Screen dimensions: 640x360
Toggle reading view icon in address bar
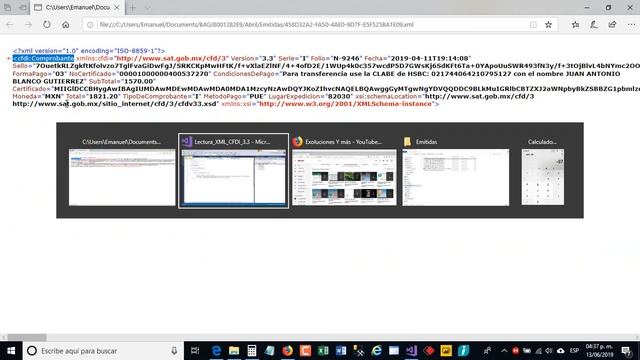coord(533,25)
